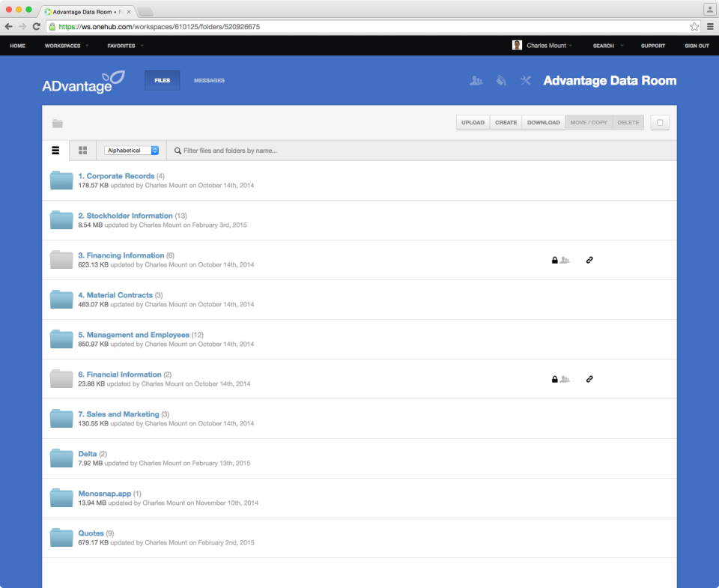Expand the Workspaces menu
The image size is (719, 588).
pyautogui.click(x=66, y=46)
